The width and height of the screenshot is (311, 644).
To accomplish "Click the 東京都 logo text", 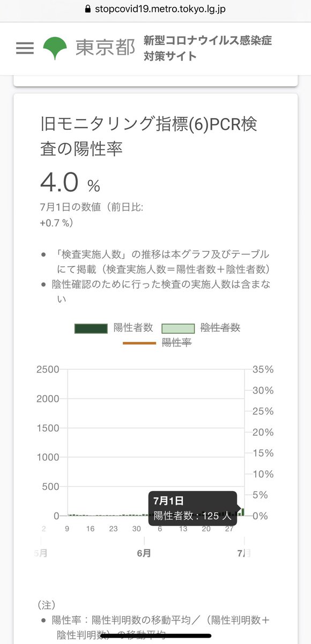I will pyautogui.click(x=105, y=48).
